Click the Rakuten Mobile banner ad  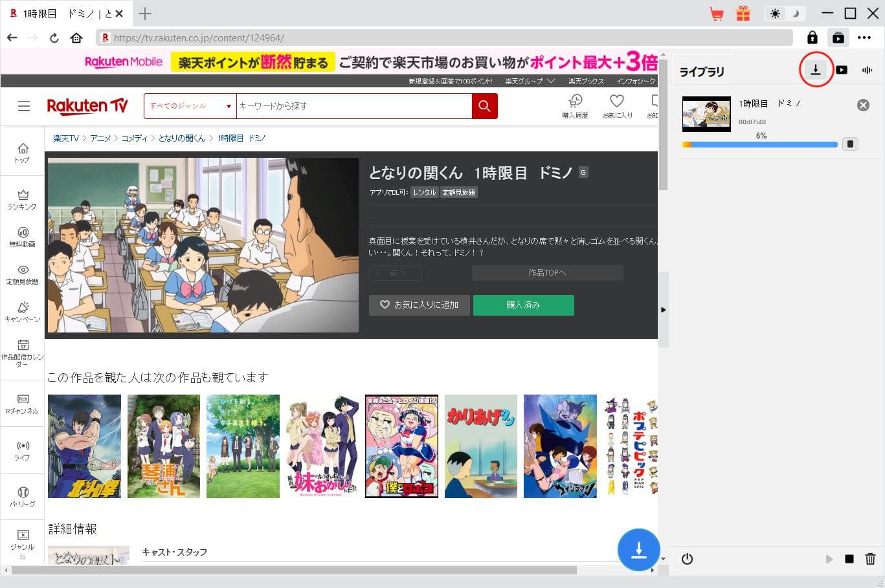click(330, 62)
